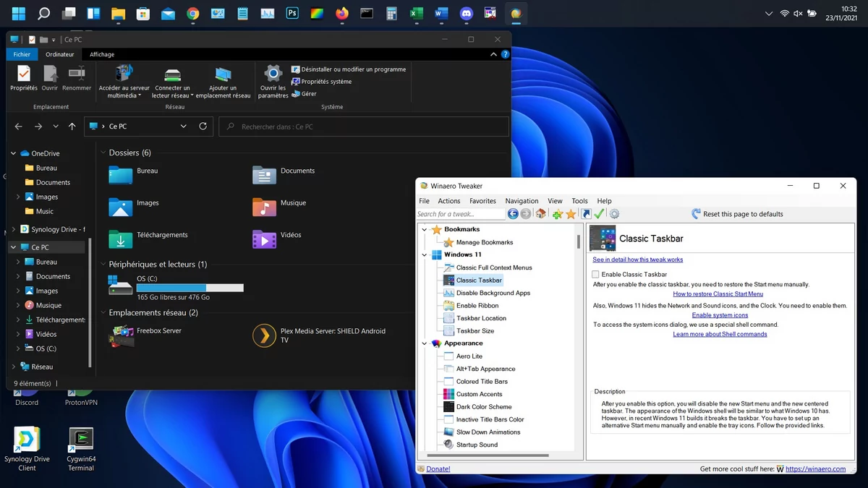Open the address bar history dropdown
The image size is (868, 488).
(x=184, y=126)
